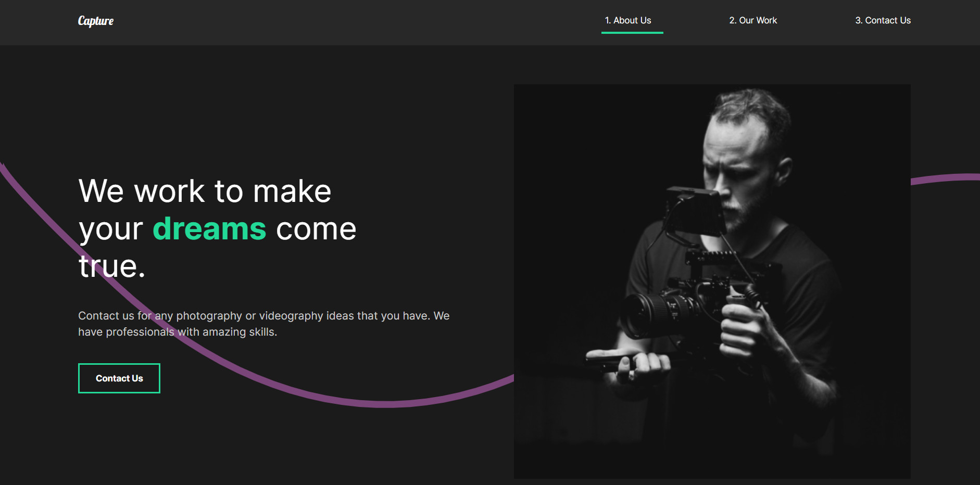980x485 pixels.
Task: Click the black-and-white videographer photo
Action: click(712, 282)
